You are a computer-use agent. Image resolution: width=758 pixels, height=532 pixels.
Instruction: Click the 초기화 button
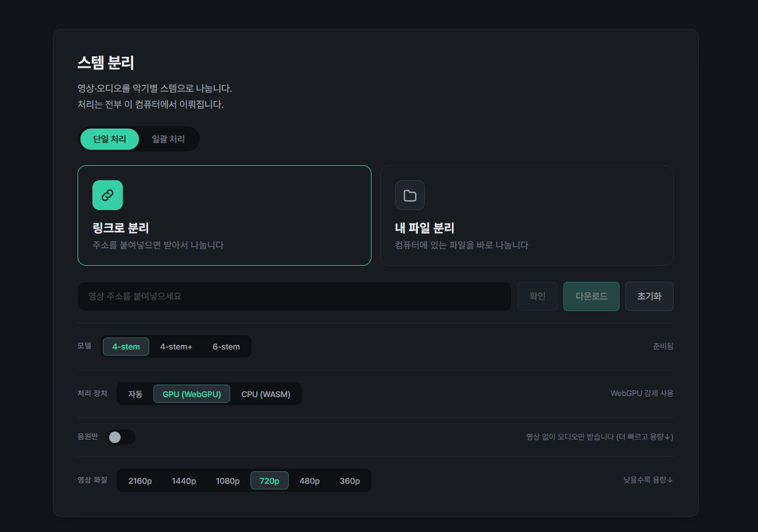coord(649,296)
